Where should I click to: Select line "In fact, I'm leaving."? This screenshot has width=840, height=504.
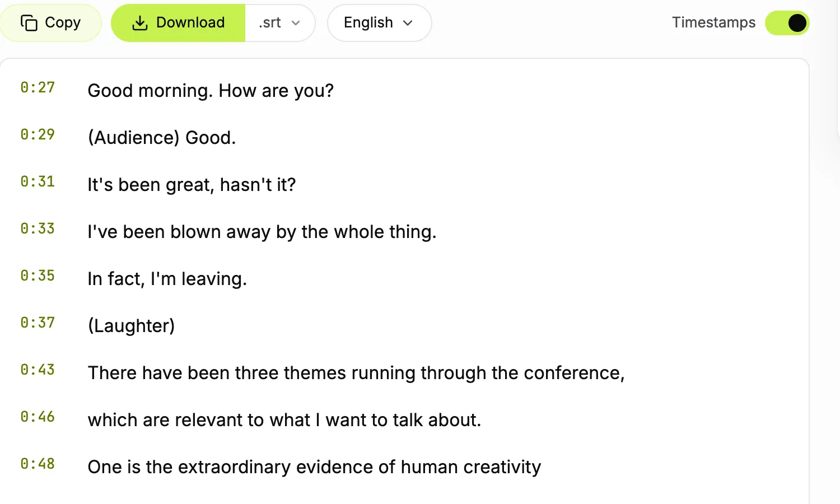tap(167, 279)
